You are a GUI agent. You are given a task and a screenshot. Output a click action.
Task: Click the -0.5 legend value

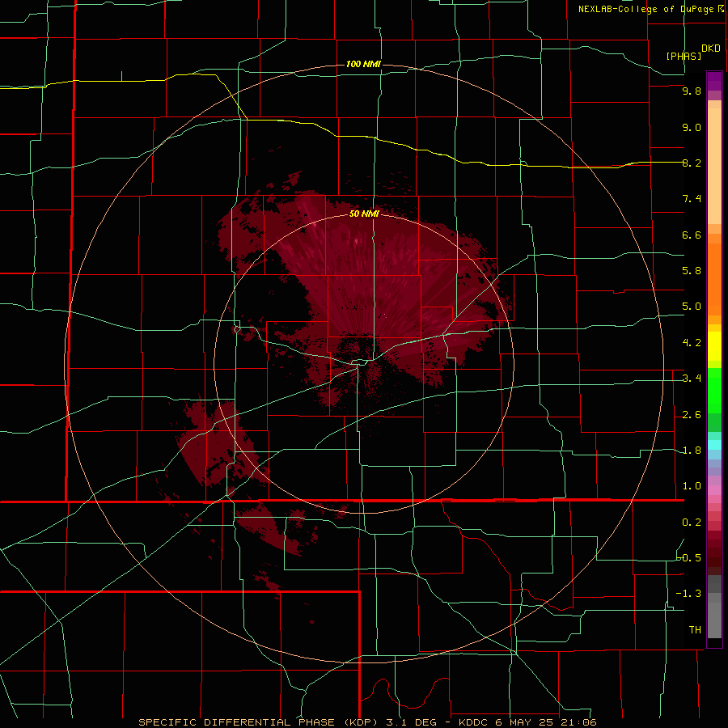(x=689, y=558)
